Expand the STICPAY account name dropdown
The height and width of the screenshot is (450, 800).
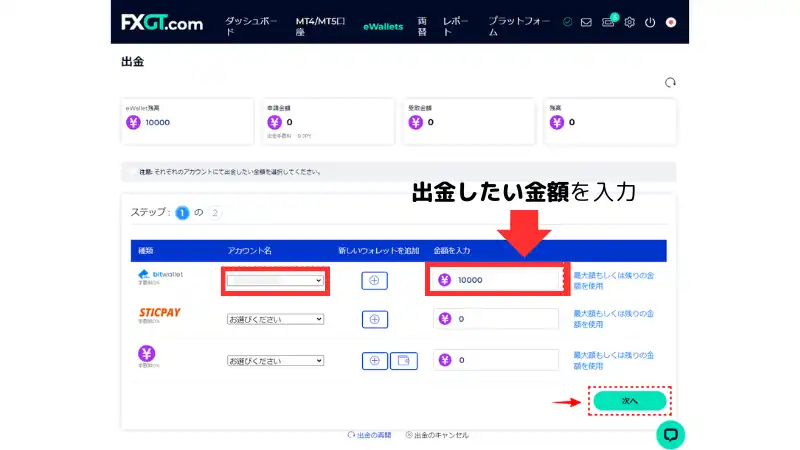click(x=275, y=319)
